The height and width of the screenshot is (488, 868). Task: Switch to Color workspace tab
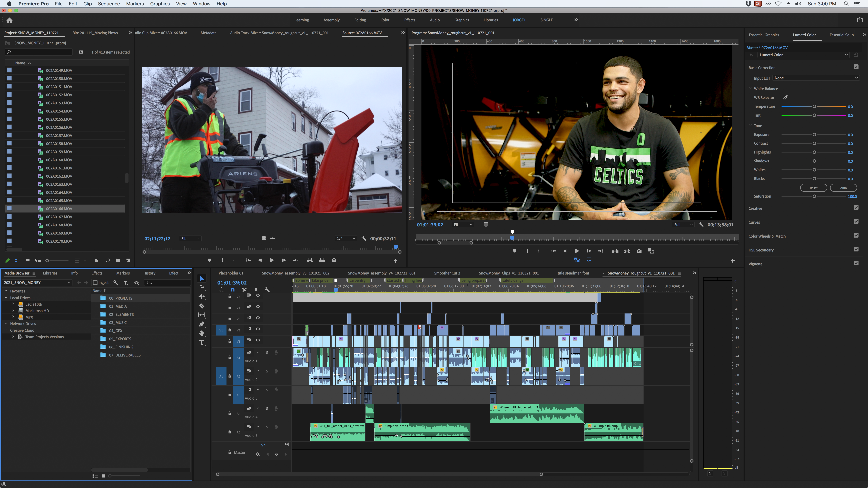(x=385, y=20)
